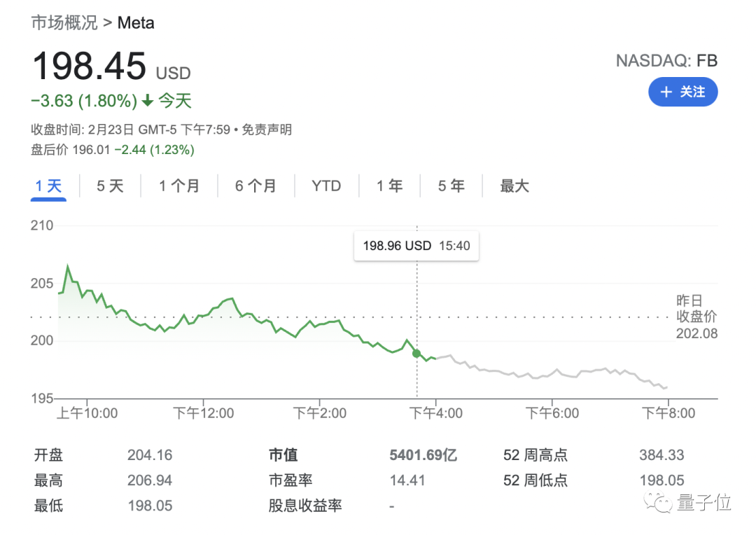Click the 52 周高点 value 384.33

pyautogui.click(x=661, y=455)
